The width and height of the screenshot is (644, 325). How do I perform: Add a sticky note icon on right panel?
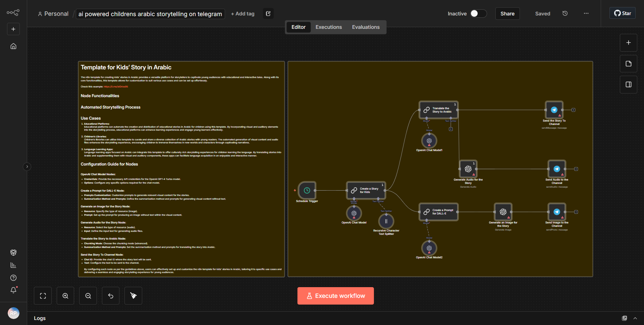pos(629,64)
